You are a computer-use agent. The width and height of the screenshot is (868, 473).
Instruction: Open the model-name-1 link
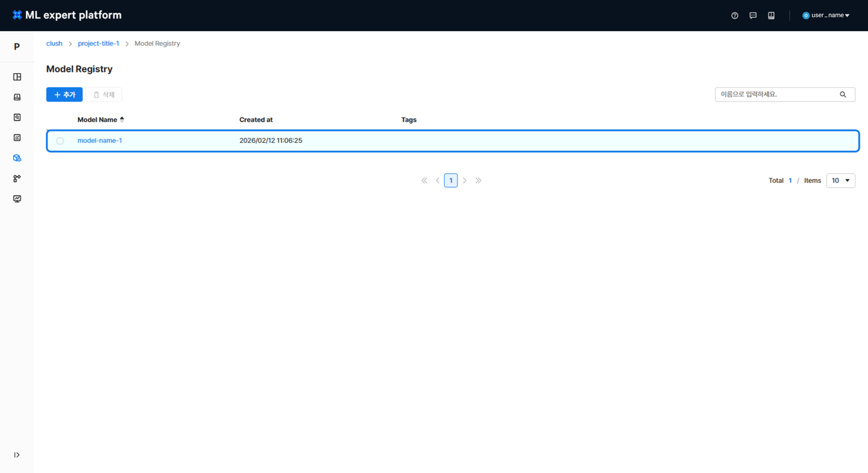click(x=100, y=140)
